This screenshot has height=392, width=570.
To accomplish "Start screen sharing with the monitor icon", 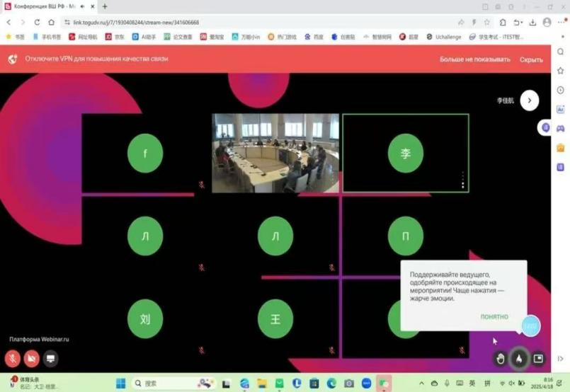I will coord(50,359).
